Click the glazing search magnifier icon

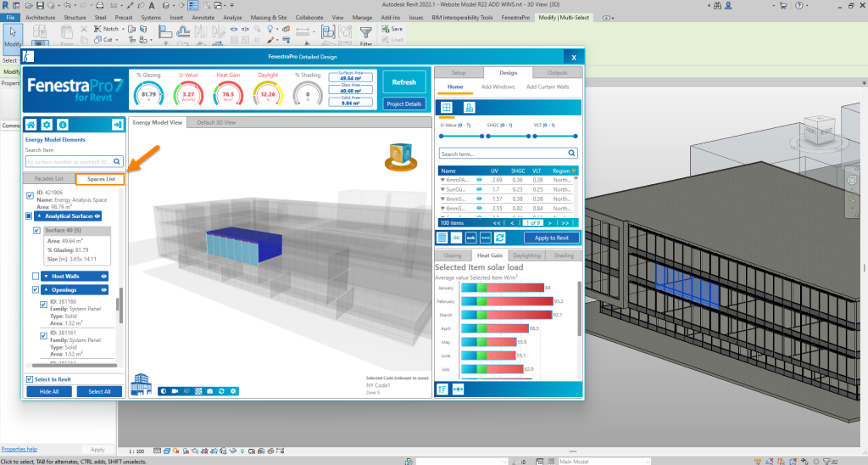click(x=572, y=154)
